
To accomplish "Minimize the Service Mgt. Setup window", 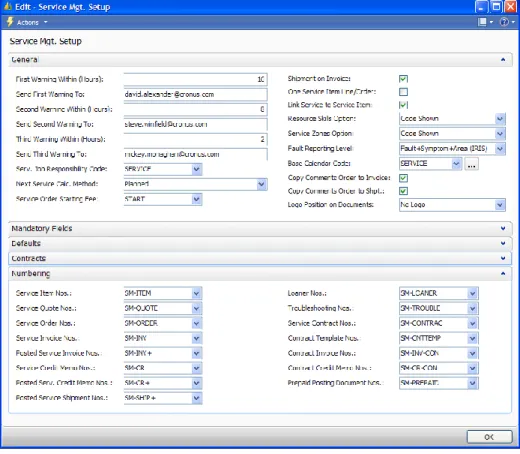I will pyautogui.click(x=482, y=7).
